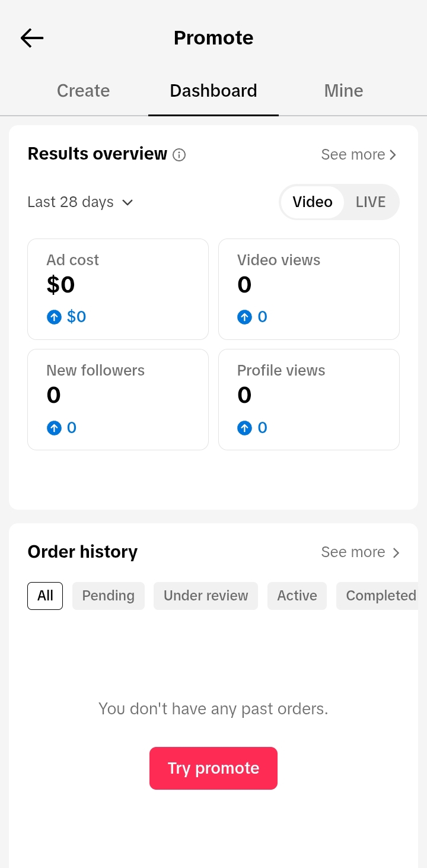Filter orders by Under review
The height and width of the screenshot is (868, 427).
[206, 596]
